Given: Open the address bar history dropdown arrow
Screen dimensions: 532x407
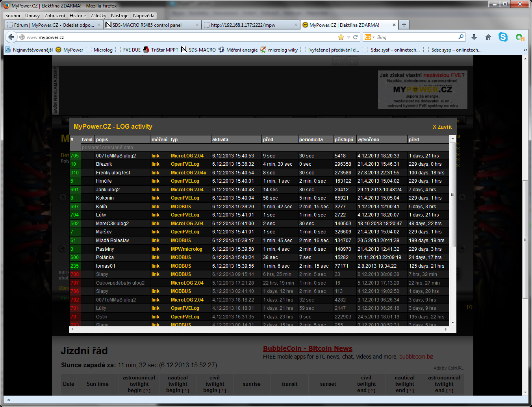Looking at the screenshot, I should pos(348,37).
